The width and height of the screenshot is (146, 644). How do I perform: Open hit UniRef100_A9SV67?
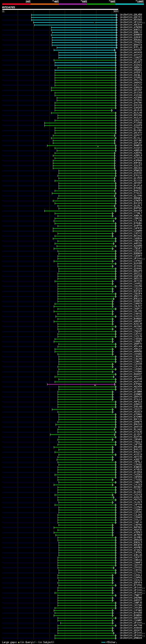tap(131, 50)
